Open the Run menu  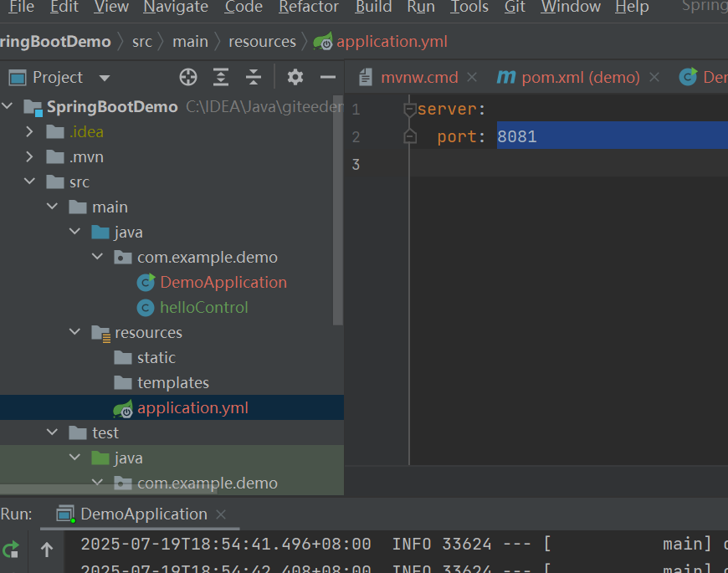point(421,7)
